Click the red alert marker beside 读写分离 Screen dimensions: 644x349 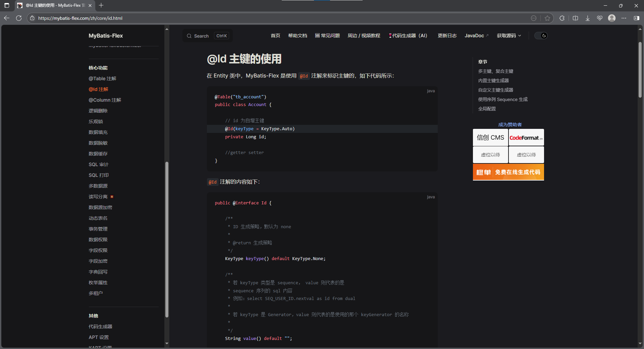pos(112,197)
